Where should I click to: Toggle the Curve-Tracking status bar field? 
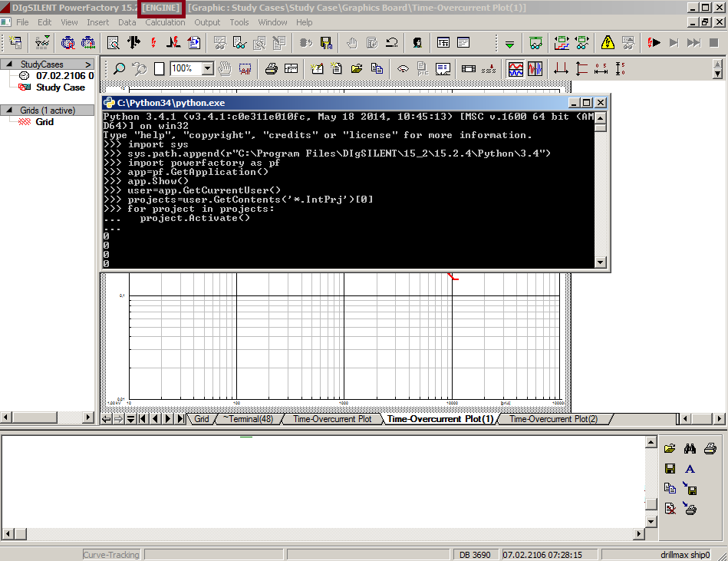tap(111, 554)
